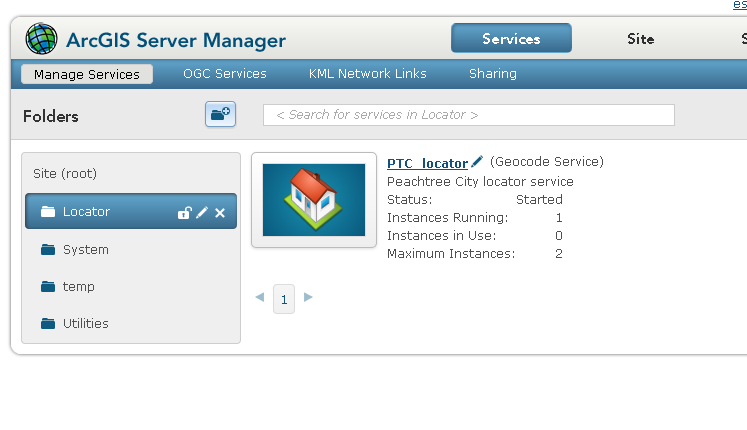Click the ArcGIS globe logo
Screen dimensions: 747x430
coord(41,39)
